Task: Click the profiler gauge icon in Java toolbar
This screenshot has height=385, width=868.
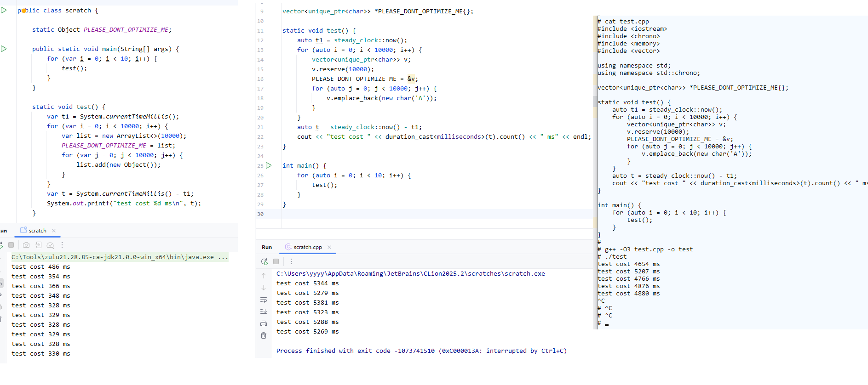Action: [x=51, y=245]
